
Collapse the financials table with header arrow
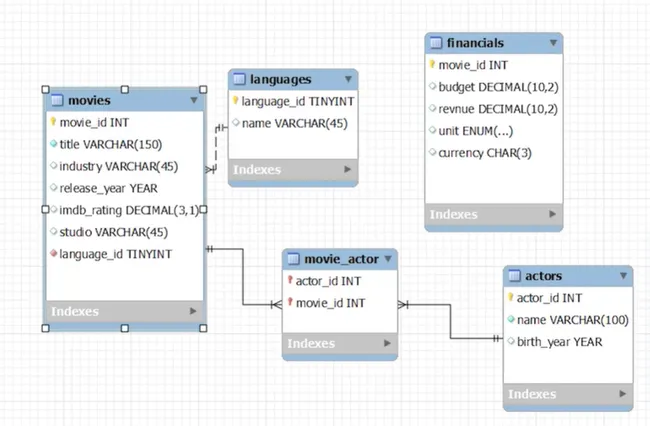553,43
